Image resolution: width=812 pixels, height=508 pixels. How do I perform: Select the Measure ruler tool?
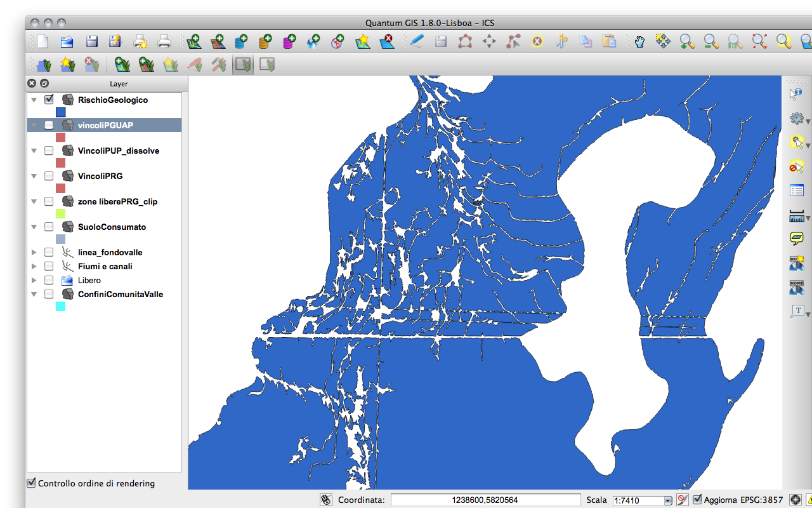point(796,216)
